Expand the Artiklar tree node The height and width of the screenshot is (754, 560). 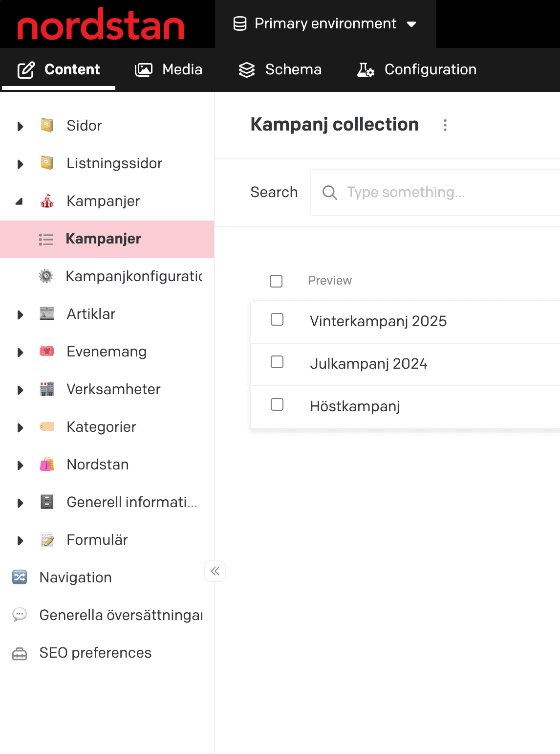click(x=20, y=314)
